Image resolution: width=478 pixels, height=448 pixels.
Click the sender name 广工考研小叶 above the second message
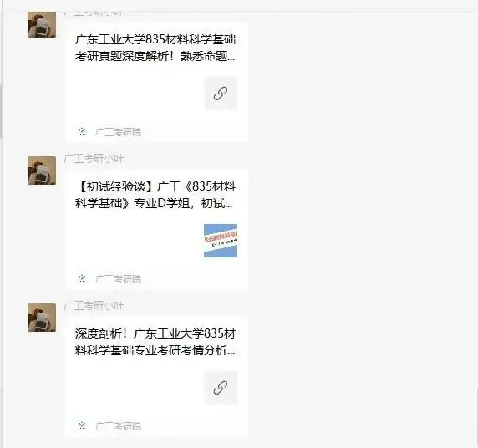pyautogui.click(x=94, y=159)
